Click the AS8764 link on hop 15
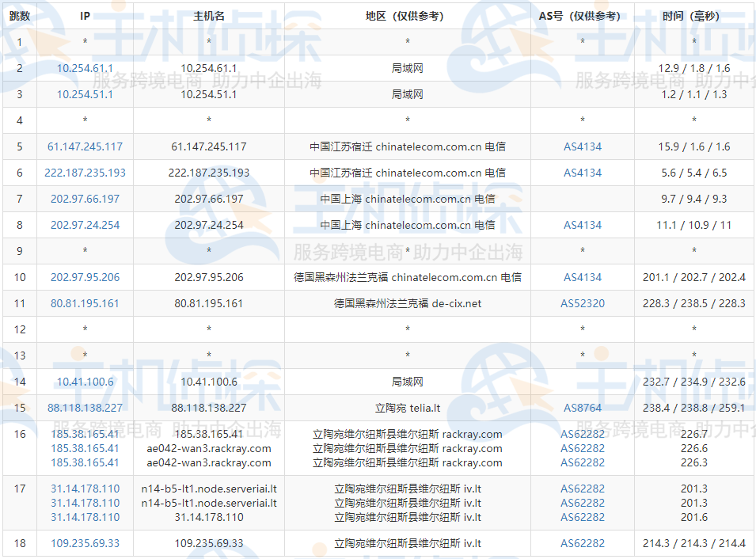 coord(582,408)
